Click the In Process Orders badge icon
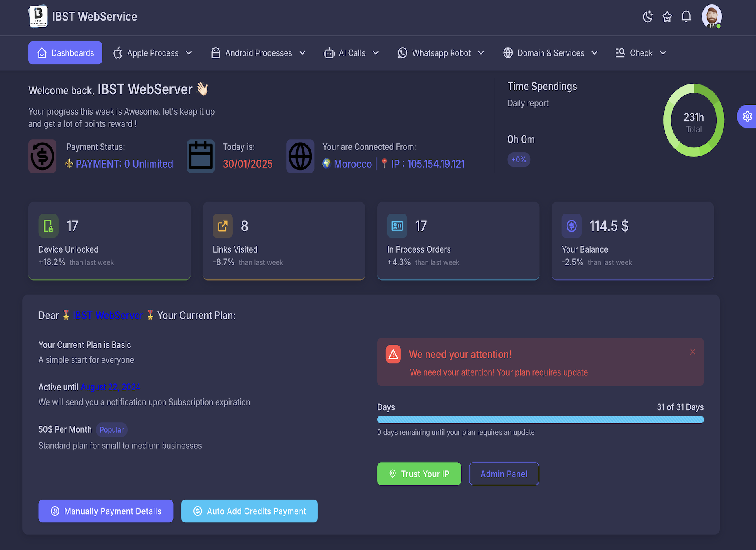Screen dimensions: 756x550 click(x=397, y=226)
